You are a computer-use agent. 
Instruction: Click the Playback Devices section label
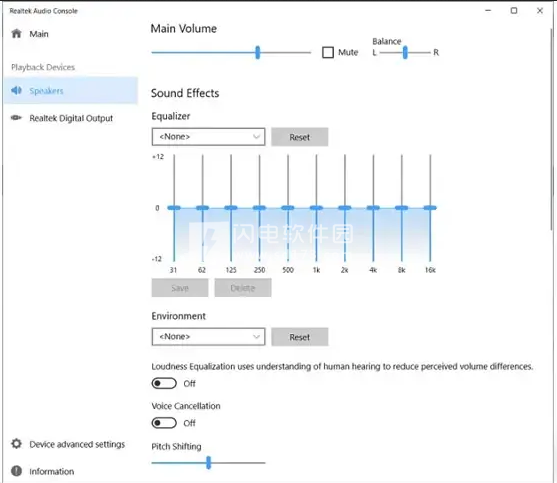43,67
